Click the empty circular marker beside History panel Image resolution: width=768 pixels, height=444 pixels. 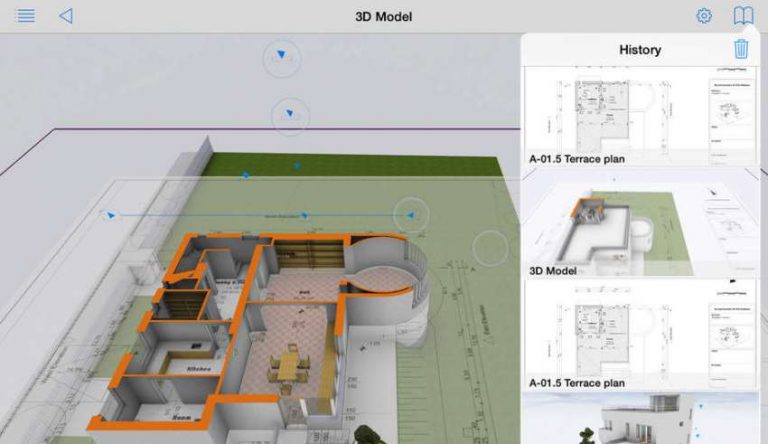[x=490, y=248]
